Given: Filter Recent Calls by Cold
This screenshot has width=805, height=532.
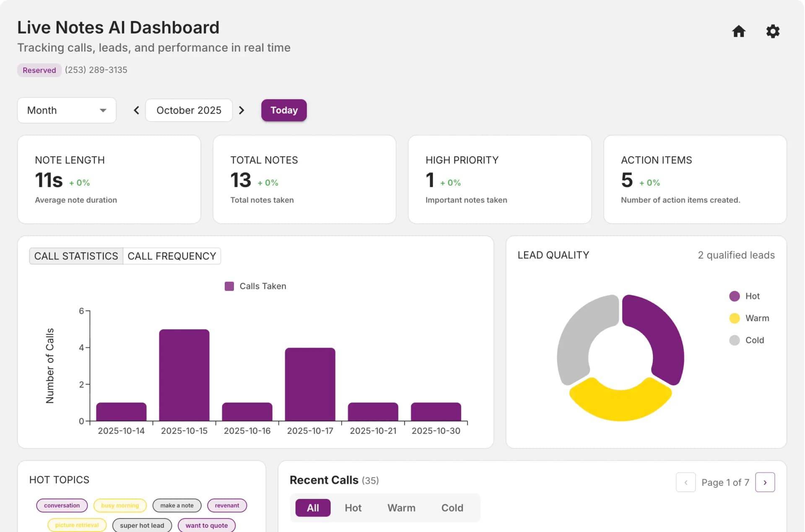Looking at the screenshot, I should [452, 508].
